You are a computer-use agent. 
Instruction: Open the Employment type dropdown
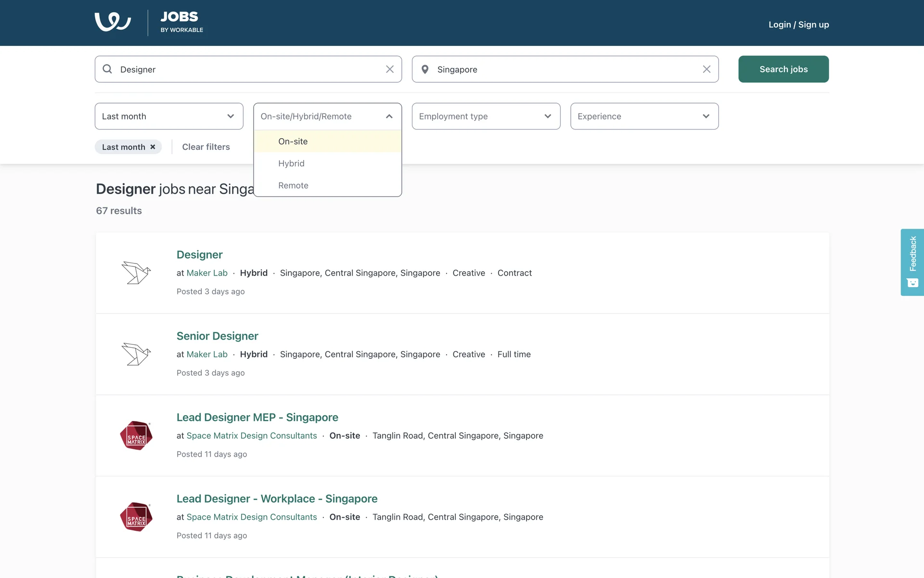coord(486,116)
